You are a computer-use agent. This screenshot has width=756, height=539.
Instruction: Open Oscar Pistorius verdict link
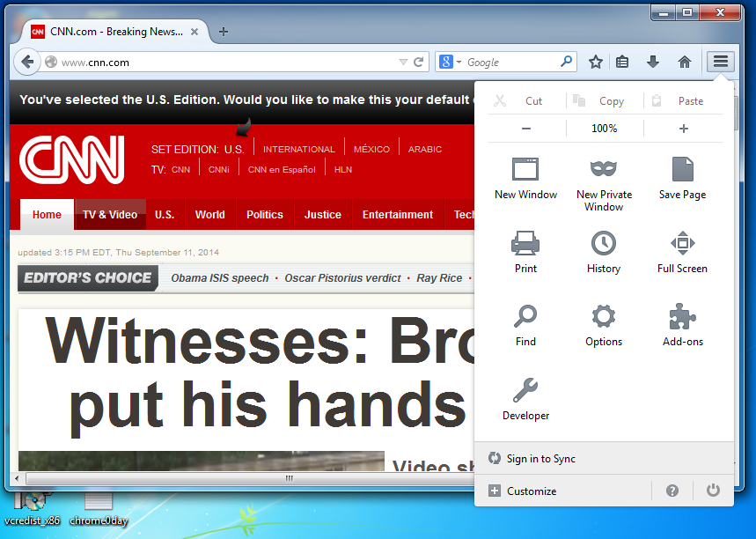(x=343, y=278)
